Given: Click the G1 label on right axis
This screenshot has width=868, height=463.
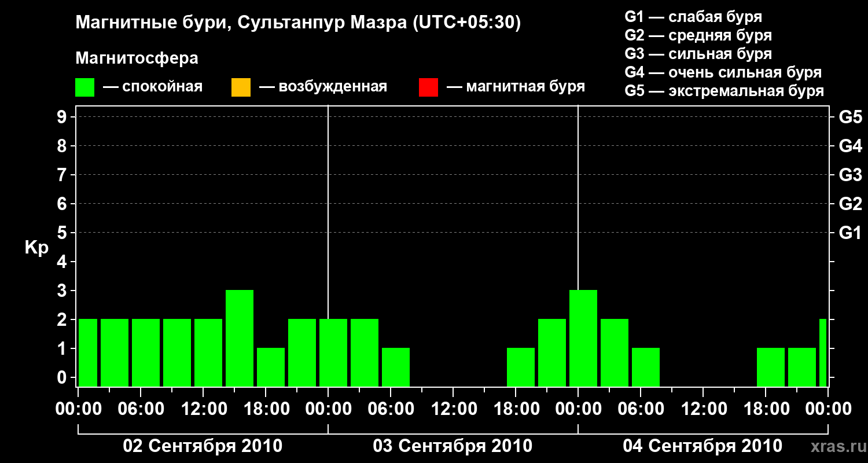Looking at the screenshot, I should [851, 233].
